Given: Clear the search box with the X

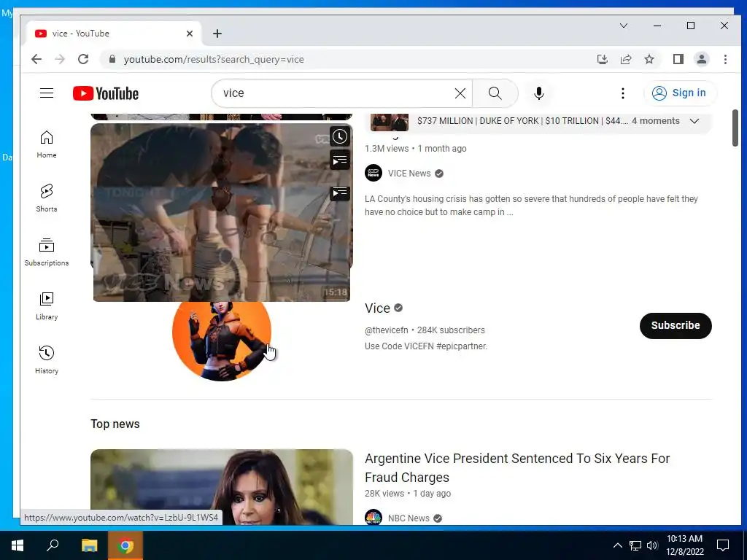Looking at the screenshot, I should pyautogui.click(x=460, y=93).
